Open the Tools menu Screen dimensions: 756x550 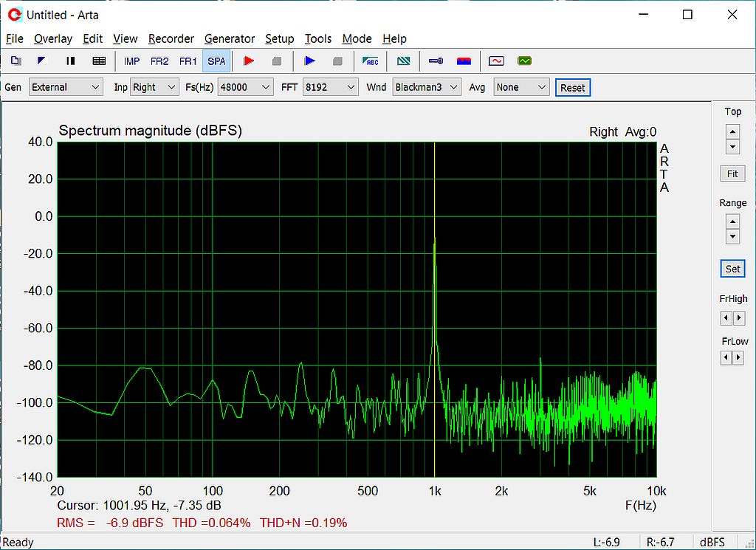point(318,38)
